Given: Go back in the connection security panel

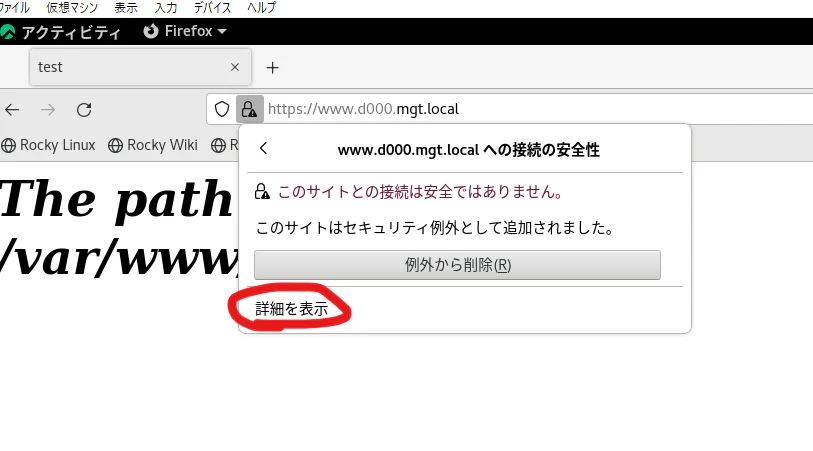Looking at the screenshot, I should (263, 148).
